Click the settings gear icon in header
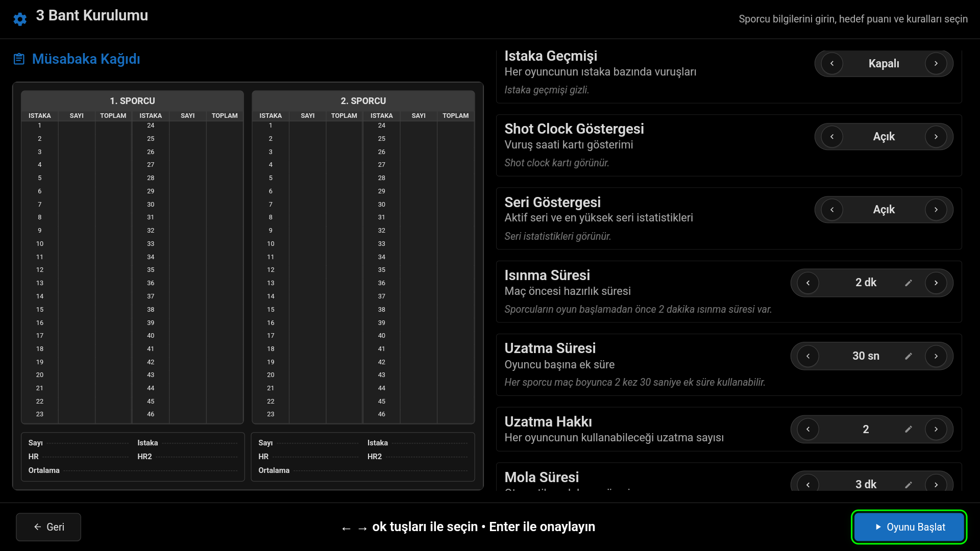The image size is (980, 551). point(20,19)
